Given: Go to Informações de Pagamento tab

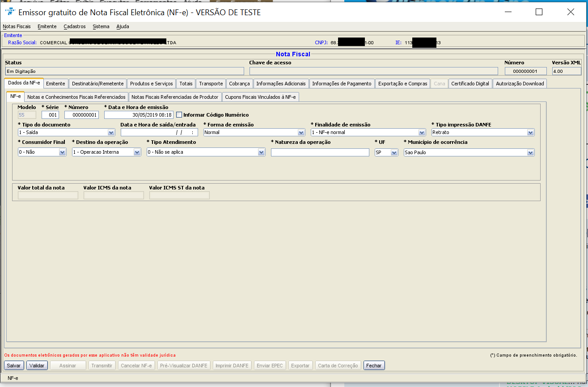Looking at the screenshot, I should pyautogui.click(x=342, y=84).
